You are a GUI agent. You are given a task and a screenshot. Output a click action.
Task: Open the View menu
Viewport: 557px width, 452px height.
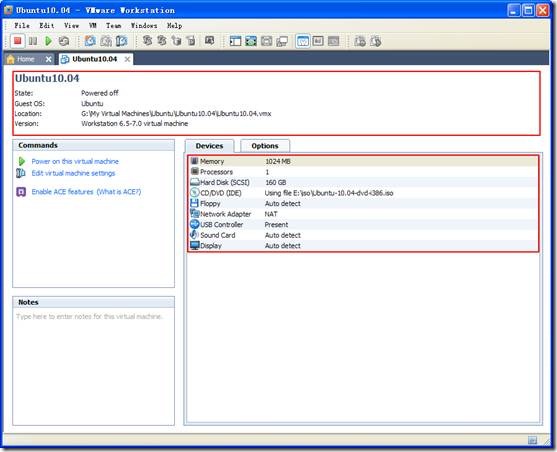click(x=71, y=26)
